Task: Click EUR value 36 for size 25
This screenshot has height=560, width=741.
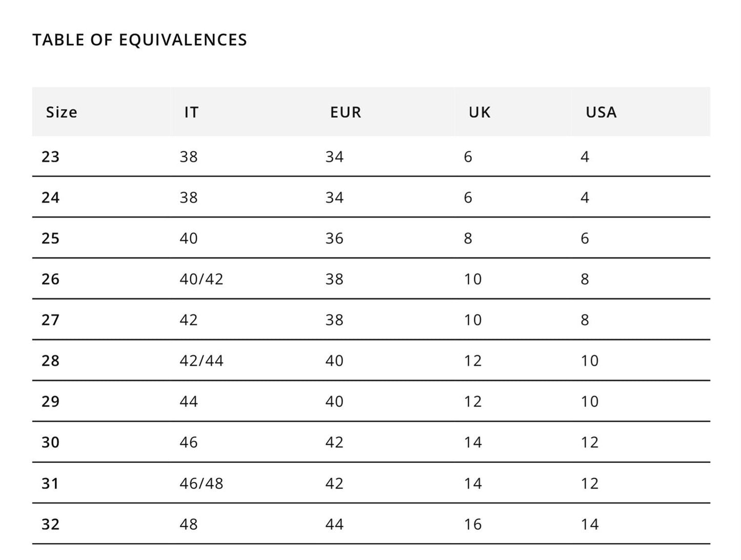Action: tap(334, 238)
